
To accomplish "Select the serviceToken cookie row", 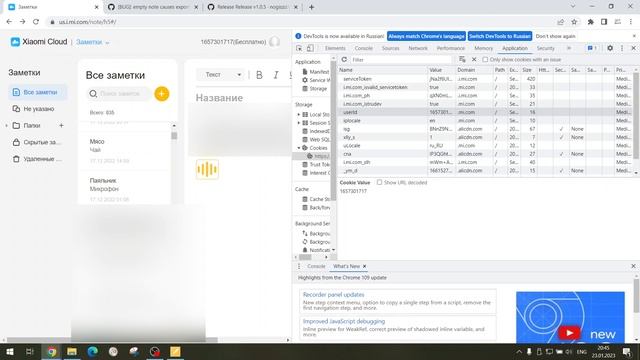I will 486,79.
